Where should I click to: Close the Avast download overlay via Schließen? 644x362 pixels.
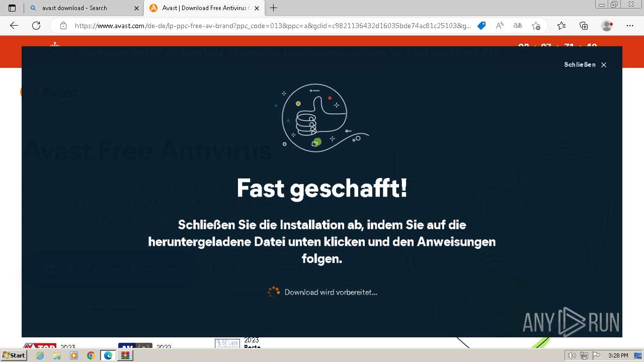[585, 65]
